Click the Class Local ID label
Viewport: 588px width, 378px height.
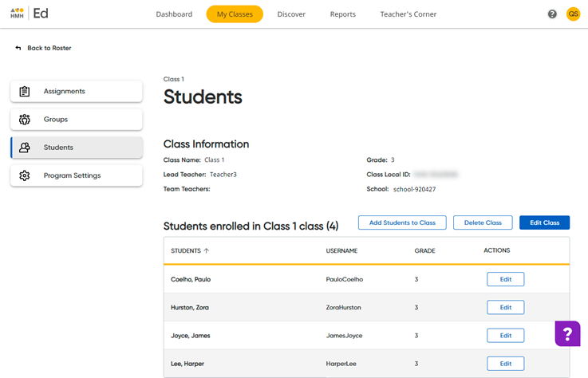coord(389,175)
